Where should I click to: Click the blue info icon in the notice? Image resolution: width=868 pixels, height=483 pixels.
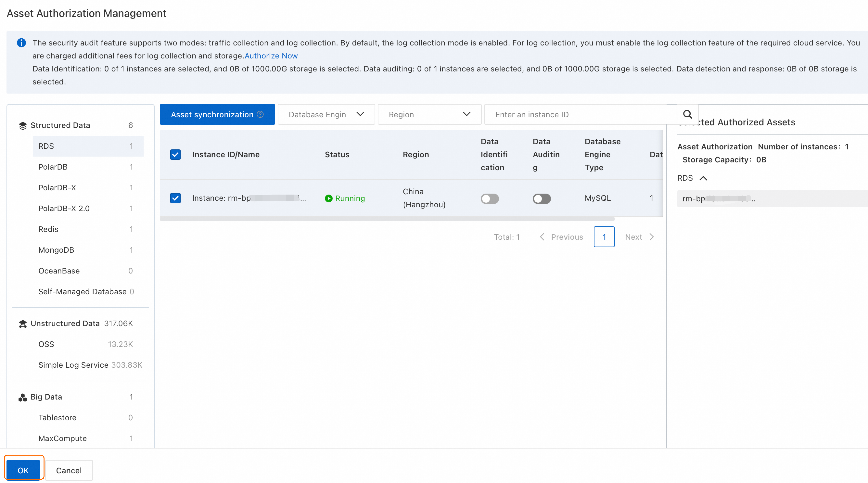point(21,43)
